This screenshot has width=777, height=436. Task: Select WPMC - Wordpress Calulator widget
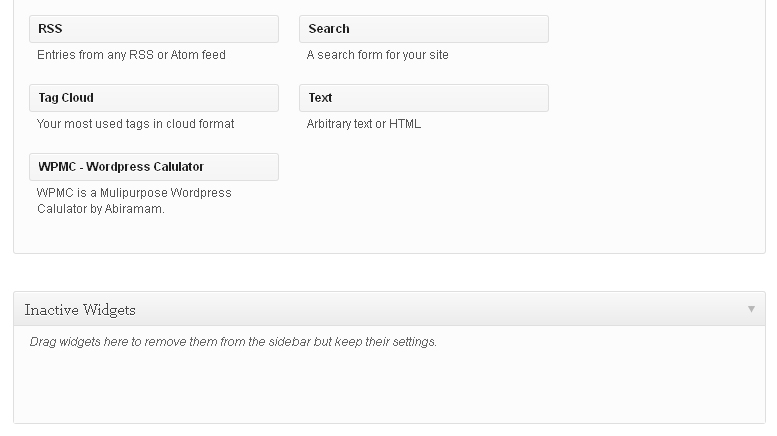[154, 166]
